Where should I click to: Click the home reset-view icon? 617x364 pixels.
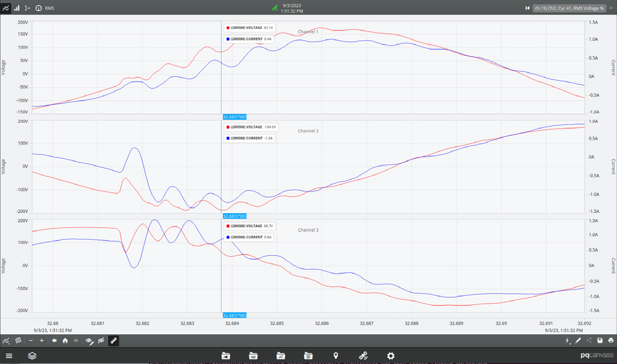tap(65, 340)
